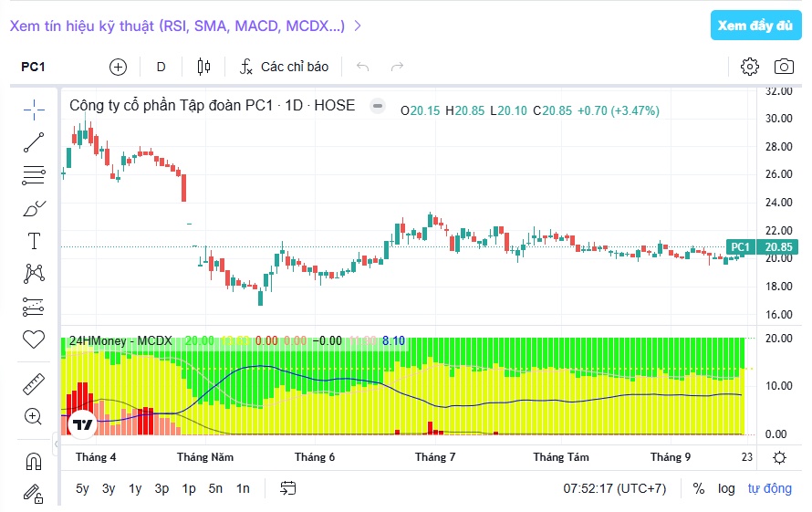Click the 07:52:17 (UTC+7) timezone selector
The width and height of the screenshot is (812, 512).
(615, 488)
